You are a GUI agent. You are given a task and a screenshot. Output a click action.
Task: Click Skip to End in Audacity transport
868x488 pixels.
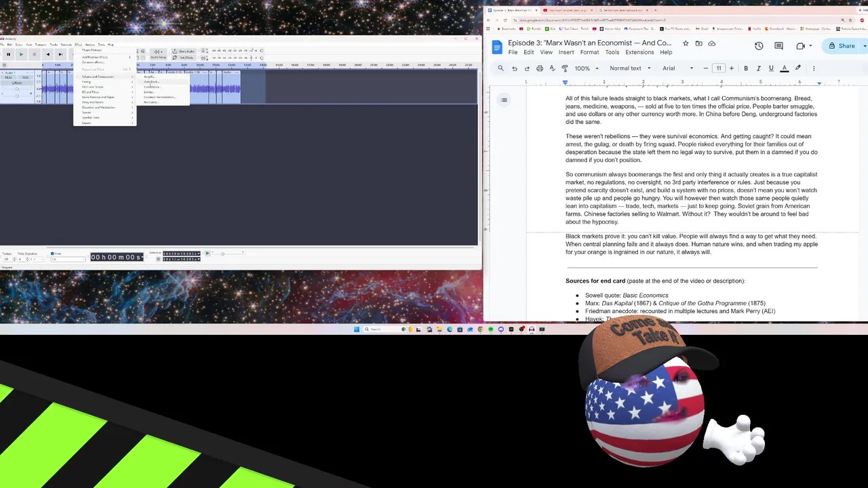tap(60, 54)
